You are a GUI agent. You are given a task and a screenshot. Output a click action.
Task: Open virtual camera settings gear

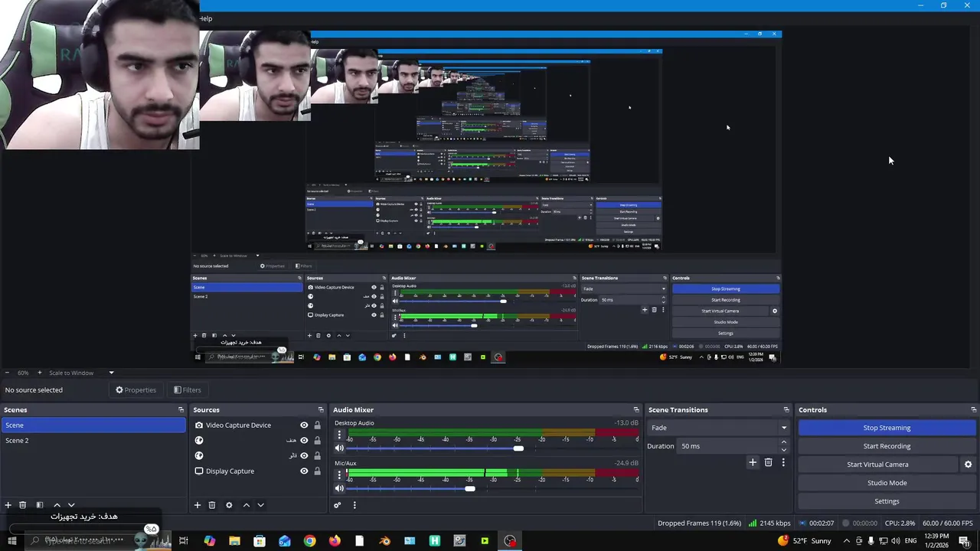[x=968, y=465]
